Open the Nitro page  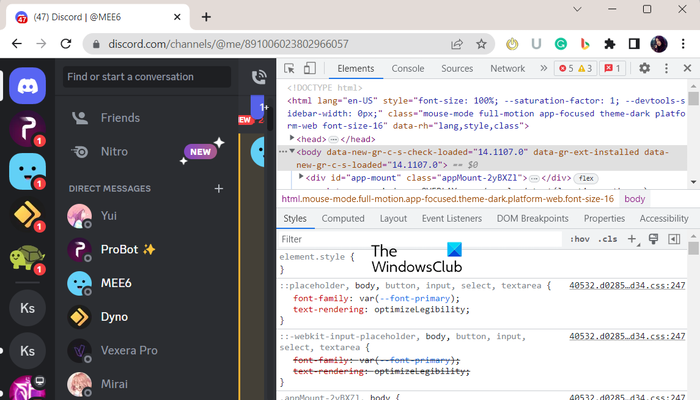pos(146,152)
